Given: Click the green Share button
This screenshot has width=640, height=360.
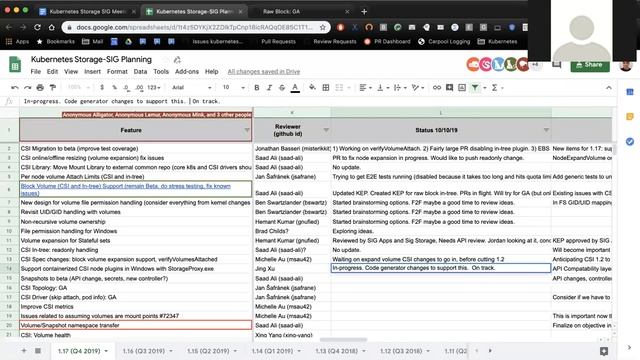Looking at the screenshot, I should (590, 64).
